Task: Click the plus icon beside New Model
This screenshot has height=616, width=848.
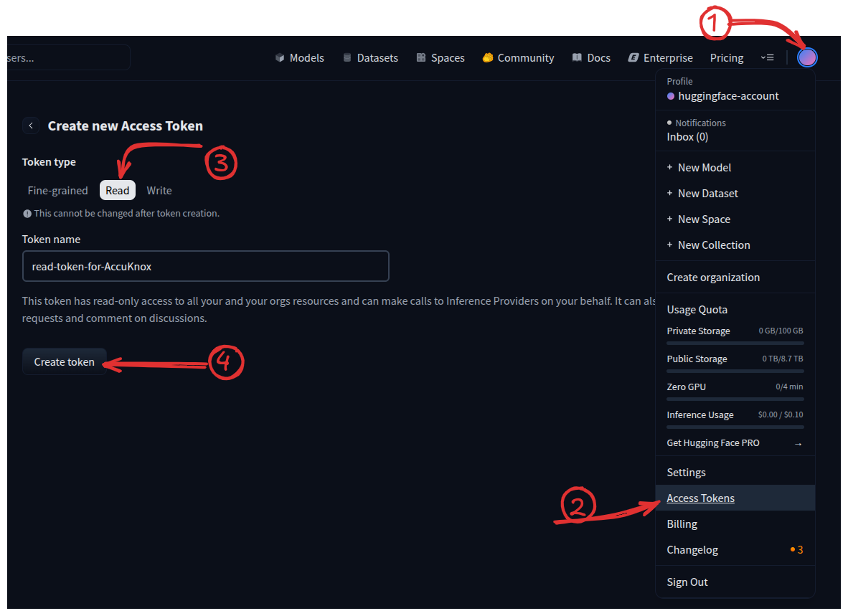Action: point(669,168)
